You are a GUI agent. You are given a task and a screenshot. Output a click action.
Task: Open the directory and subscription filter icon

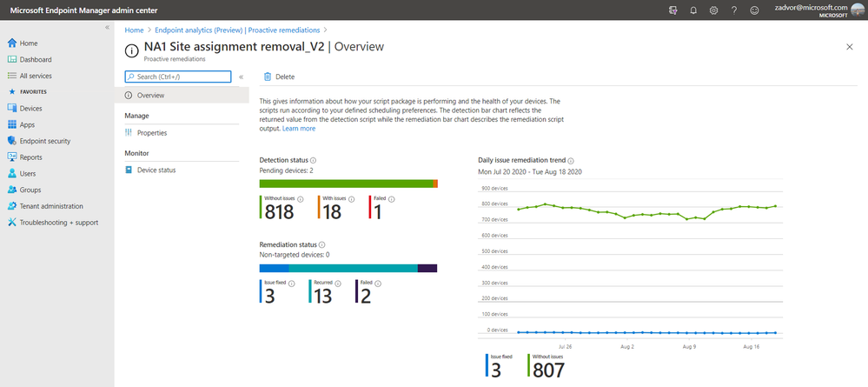pos(673,10)
